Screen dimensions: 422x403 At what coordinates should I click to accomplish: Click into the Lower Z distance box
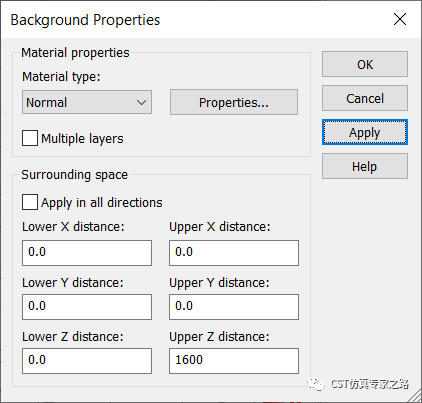click(x=87, y=361)
